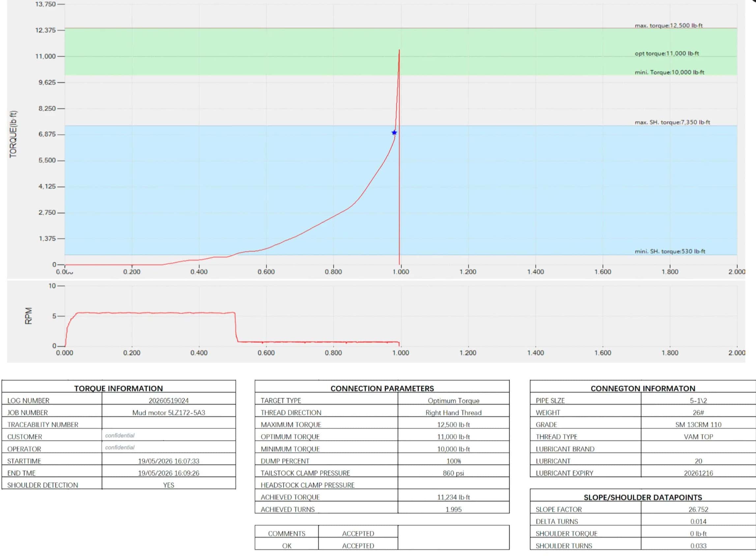Image resolution: width=756 pixels, height=556 pixels.
Task: Click the RPM axis title
Action: [x=29, y=316]
